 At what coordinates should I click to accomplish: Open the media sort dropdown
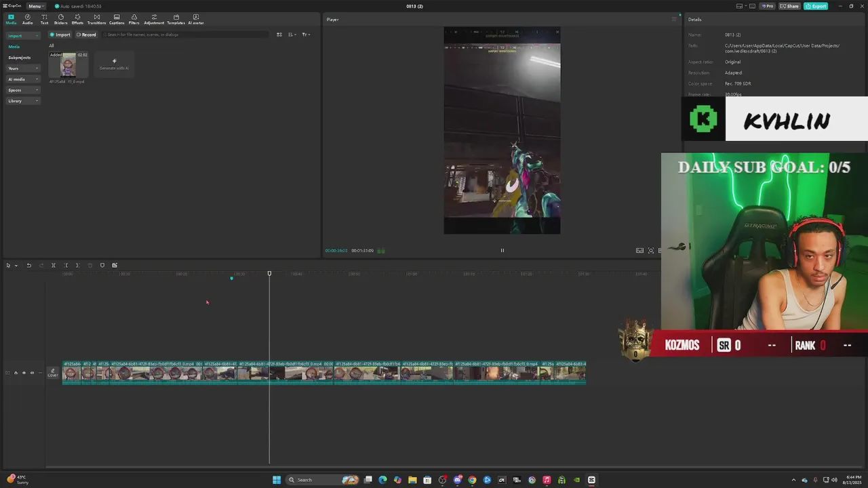tap(292, 35)
